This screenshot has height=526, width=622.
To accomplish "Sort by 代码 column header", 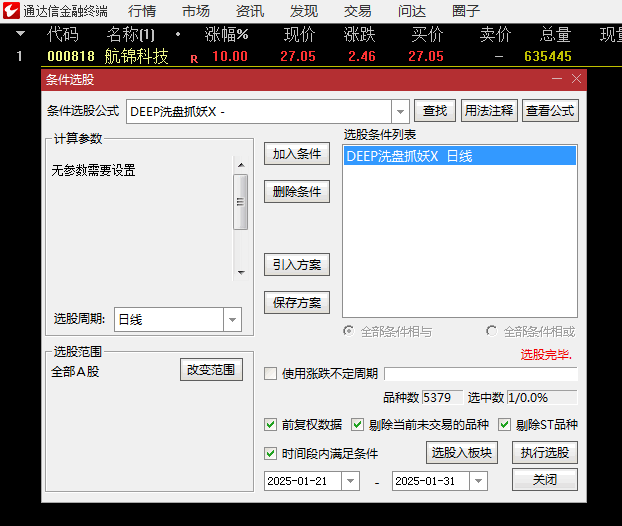I will [x=63, y=35].
